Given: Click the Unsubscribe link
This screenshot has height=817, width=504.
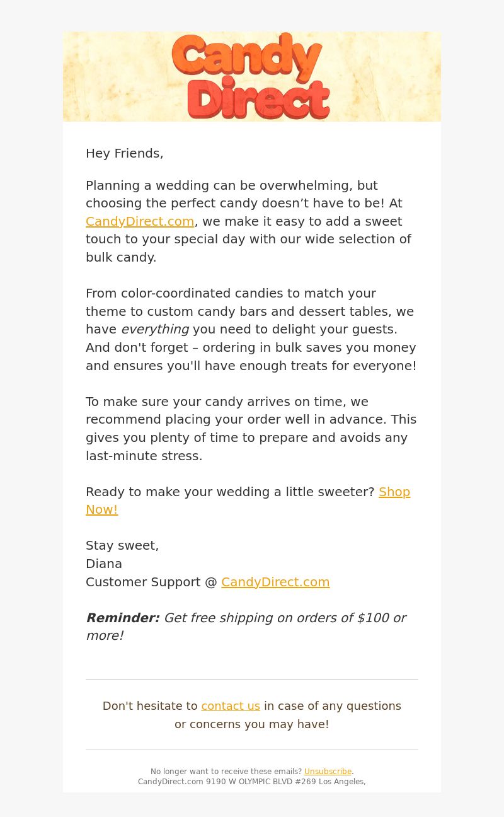Looking at the screenshot, I should tap(328, 772).
